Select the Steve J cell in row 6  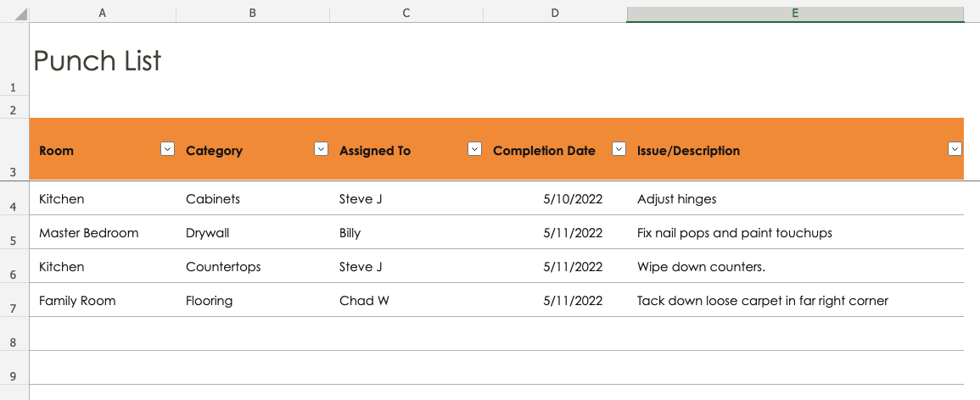click(x=406, y=266)
